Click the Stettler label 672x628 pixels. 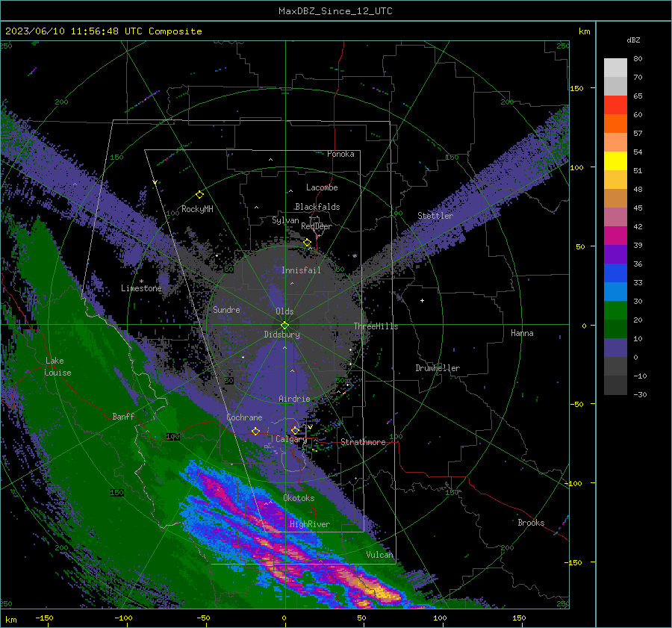coord(435,216)
